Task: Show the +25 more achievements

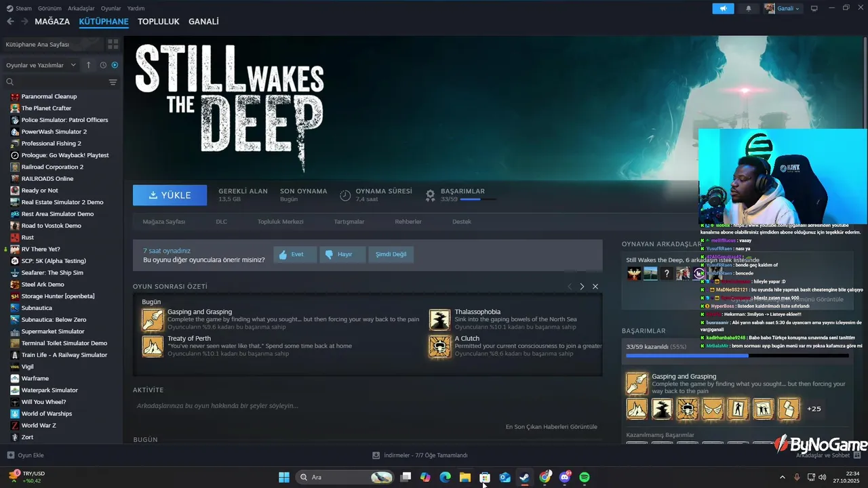Action: (x=814, y=409)
